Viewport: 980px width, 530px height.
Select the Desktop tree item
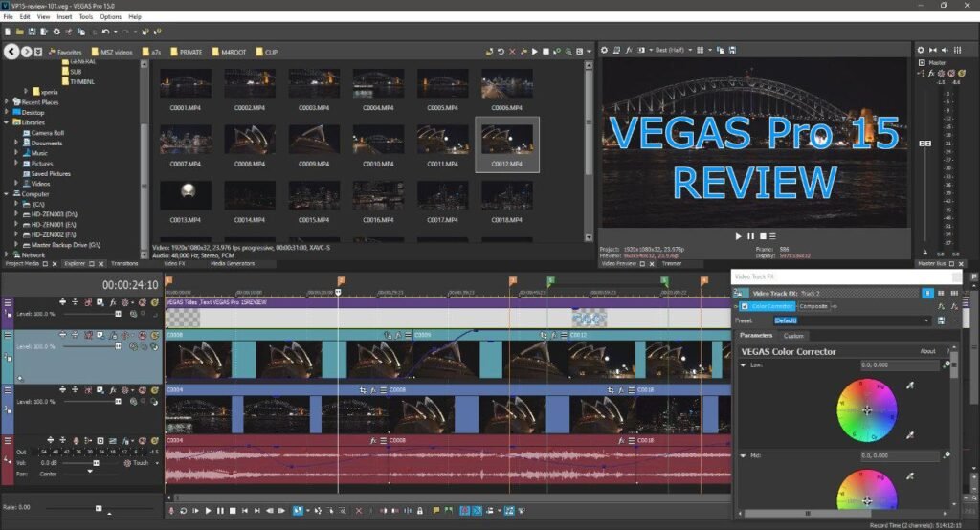point(28,113)
